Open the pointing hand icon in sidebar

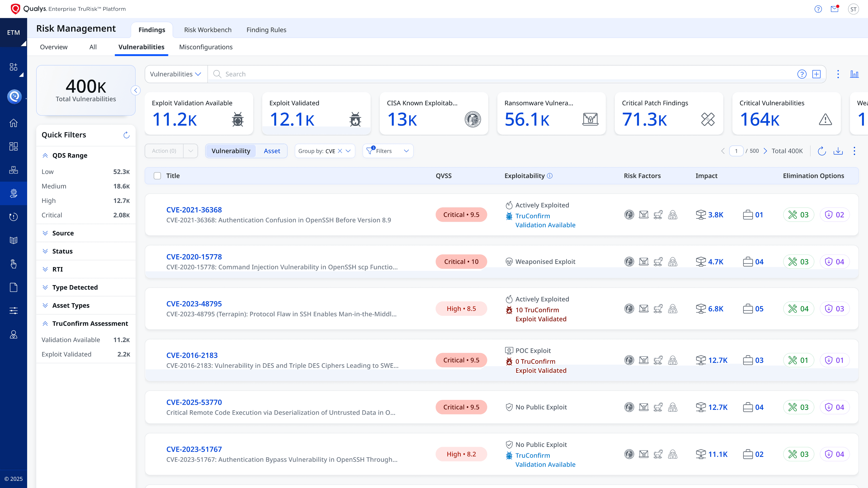click(14, 264)
